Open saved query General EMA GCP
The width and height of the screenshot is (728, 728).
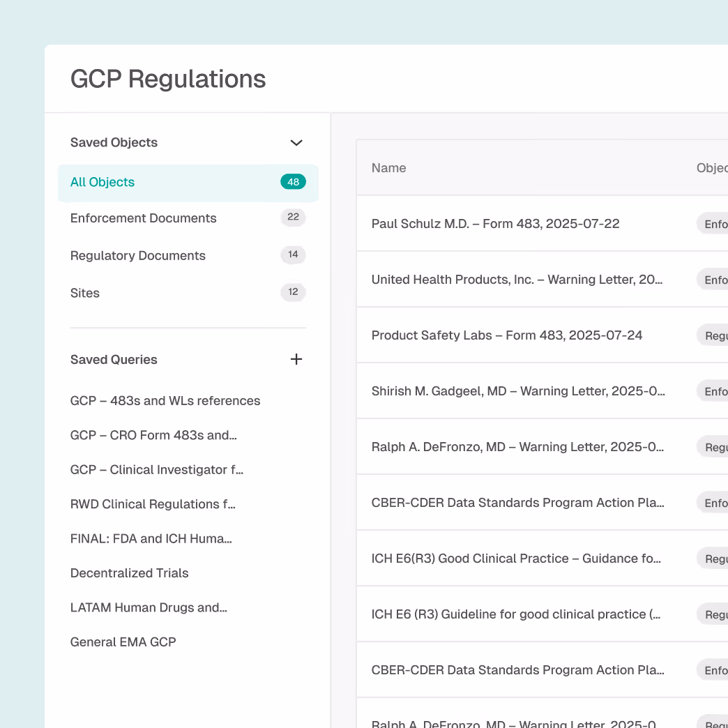(123, 642)
